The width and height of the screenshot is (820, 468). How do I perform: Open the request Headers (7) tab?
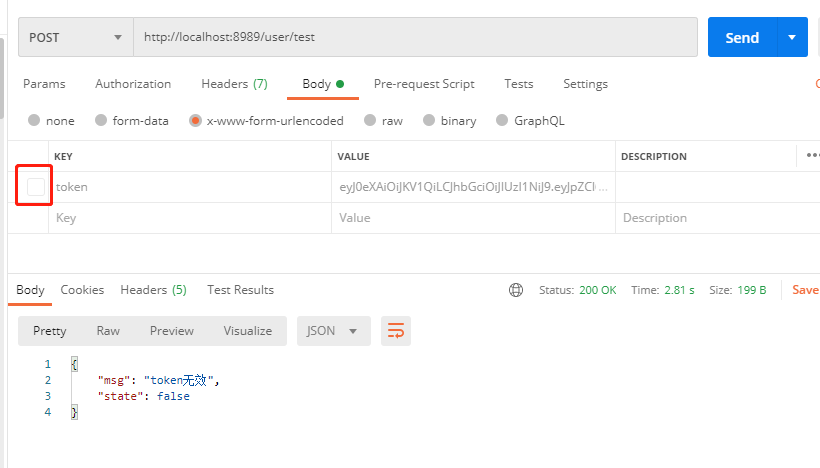234,84
